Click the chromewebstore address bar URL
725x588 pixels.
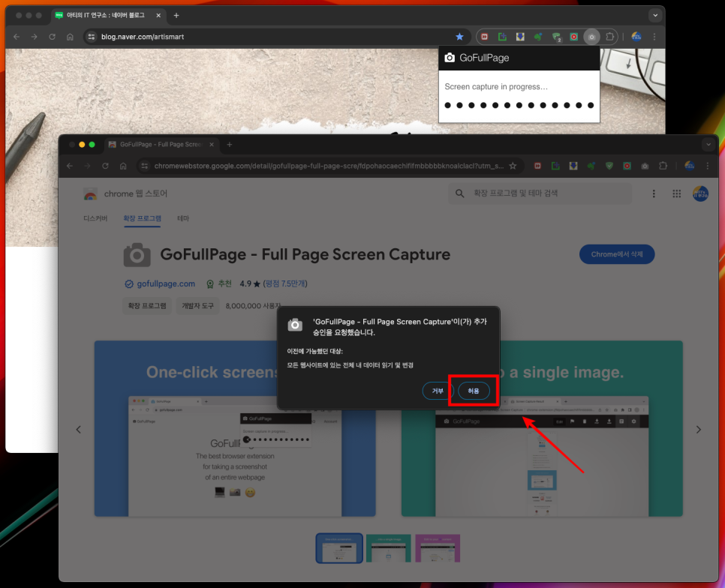[329, 166]
